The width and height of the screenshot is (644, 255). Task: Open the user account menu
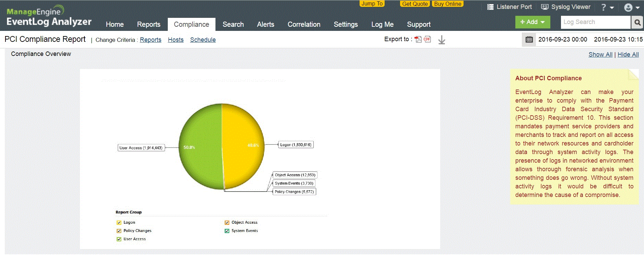[632, 8]
